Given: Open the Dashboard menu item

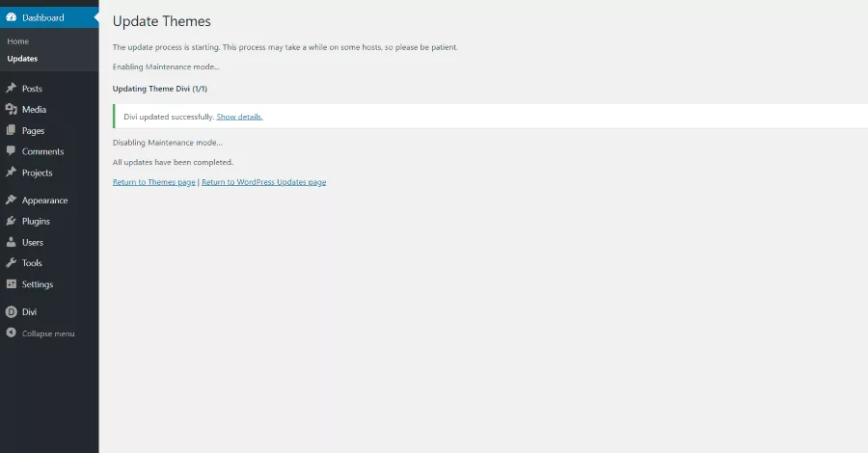Looking at the screenshot, I should [49, 17].
